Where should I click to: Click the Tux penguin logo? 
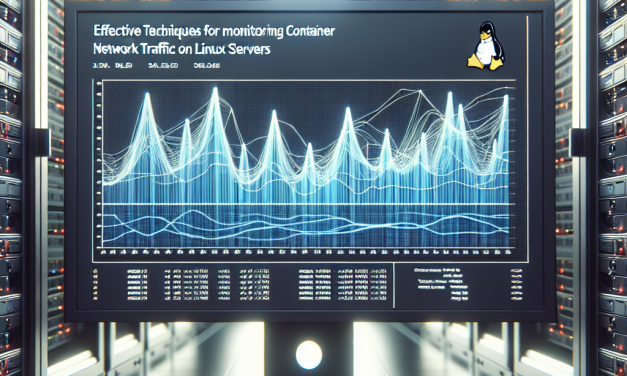(485, 46)
